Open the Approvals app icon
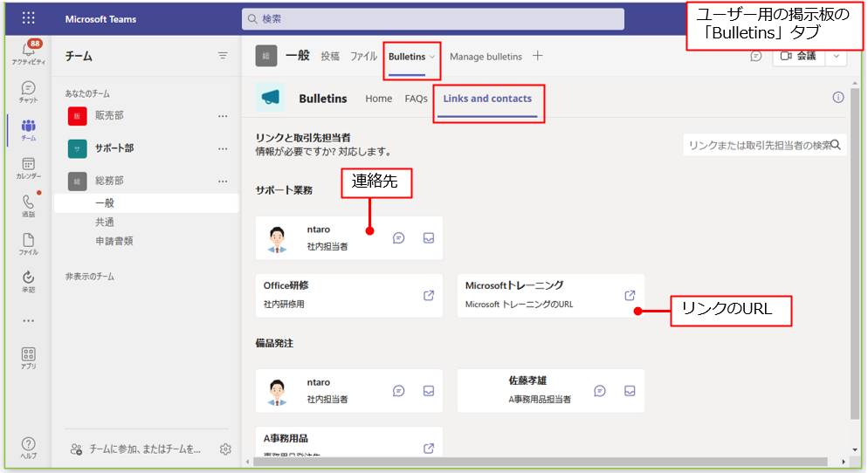 point(28,281)
